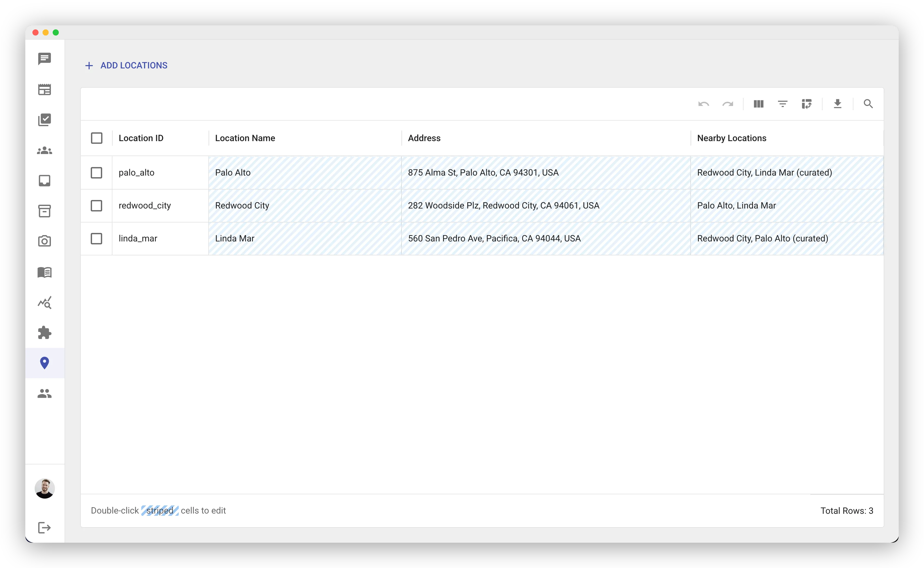Open the archive box sidebar icon
This screenshot has width=924, height=568.
click(44, 211)
